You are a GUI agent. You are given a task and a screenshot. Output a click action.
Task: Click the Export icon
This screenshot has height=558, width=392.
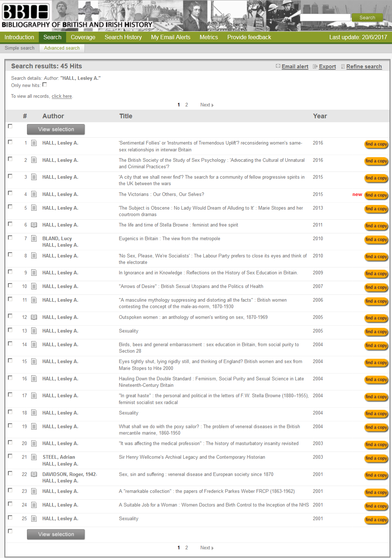coord(315,67)
